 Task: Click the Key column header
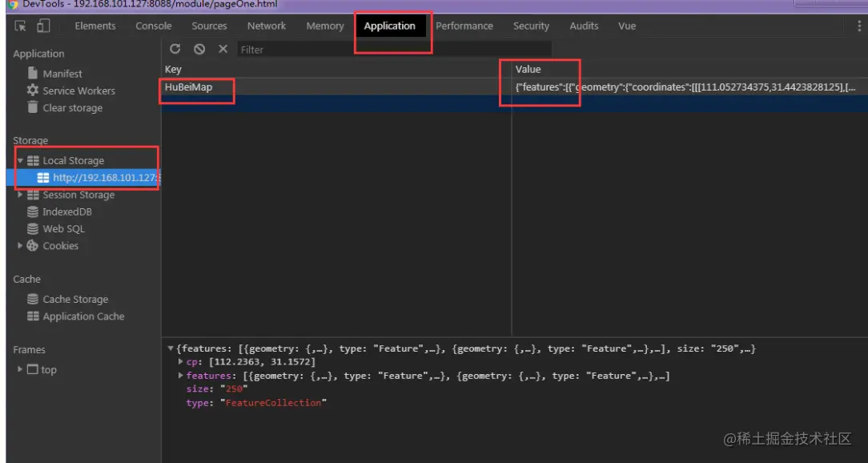pos(336,69)
